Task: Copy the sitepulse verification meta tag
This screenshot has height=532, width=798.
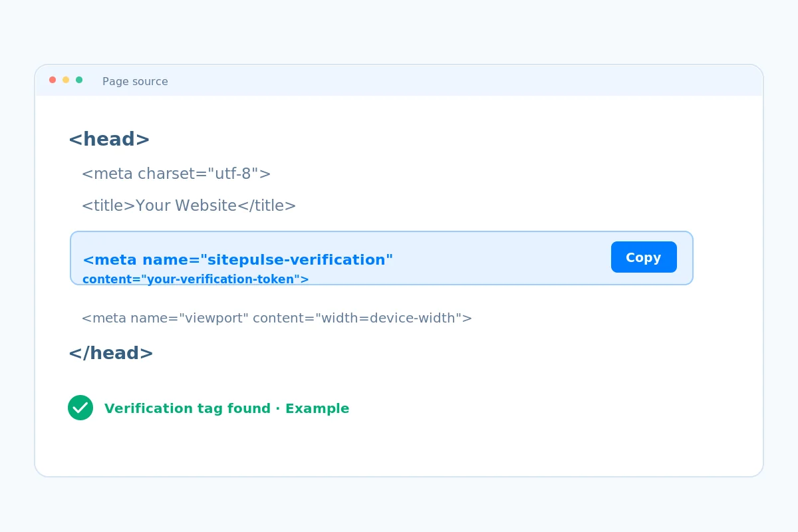Action: (644, 257)
